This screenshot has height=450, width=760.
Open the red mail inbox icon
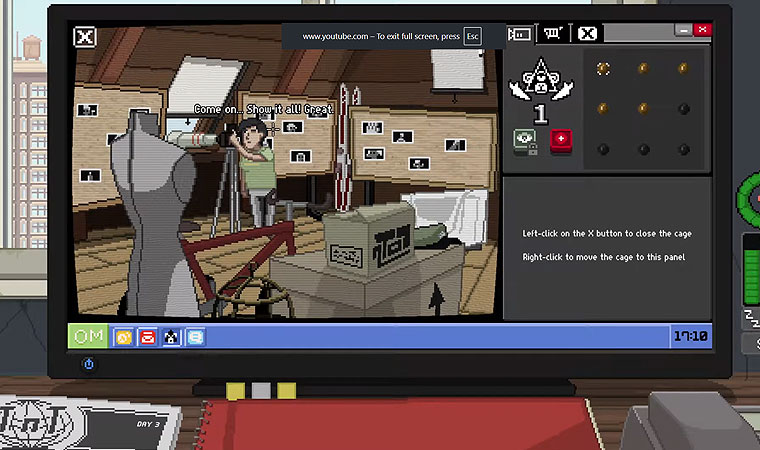point(148,337)
